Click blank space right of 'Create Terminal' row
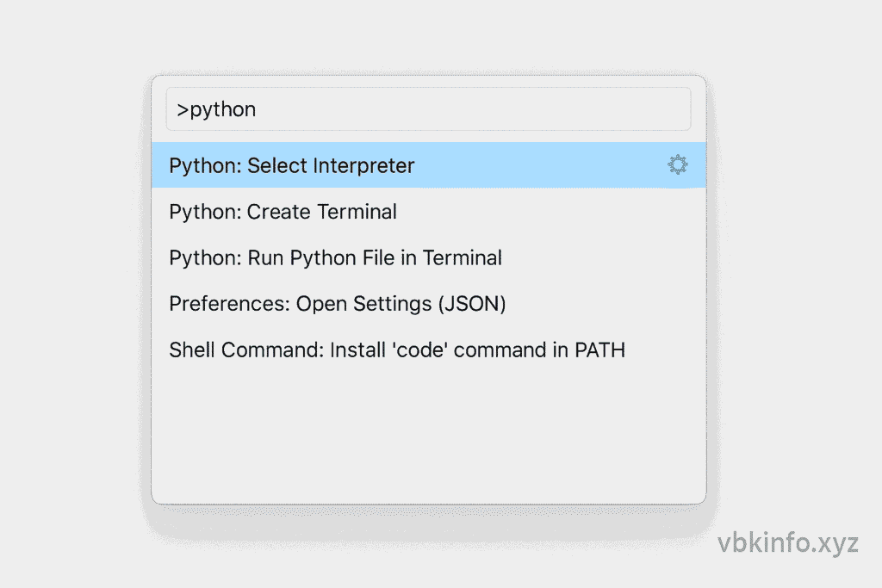The width and height of the screenshot is (882, 588). coord(551,212)
